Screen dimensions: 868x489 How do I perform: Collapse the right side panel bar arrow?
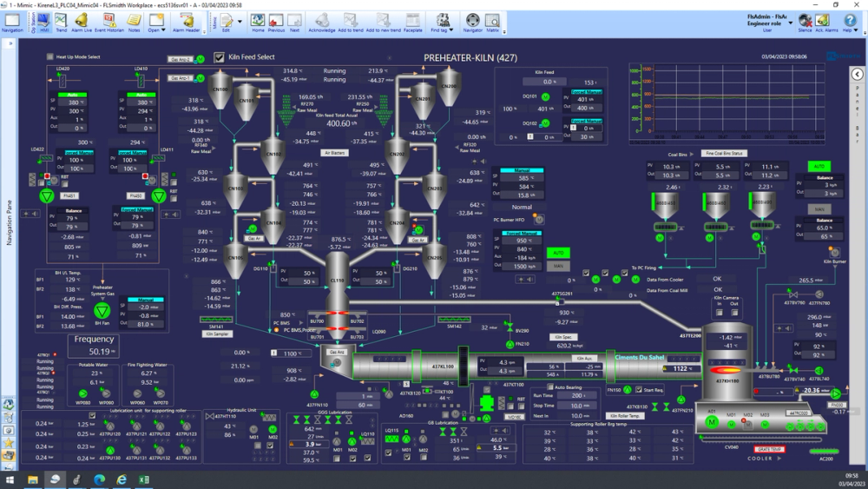coord(857,74)
